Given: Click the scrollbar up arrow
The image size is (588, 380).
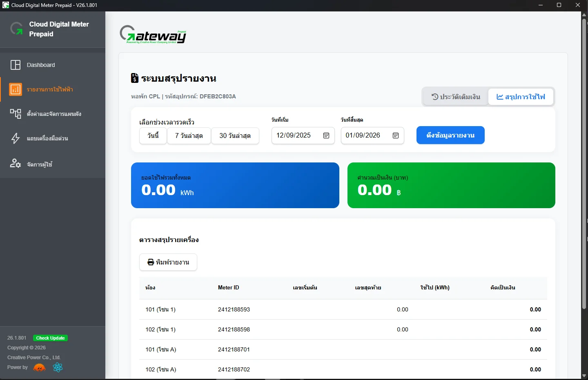Looking at the screenshot, I should tap(584, 15).
